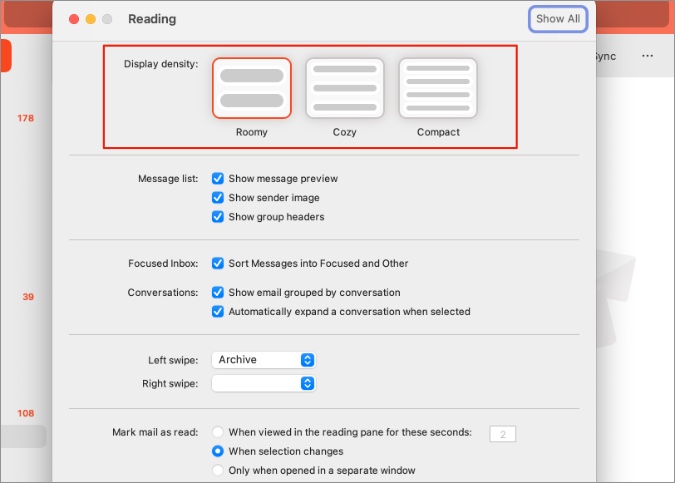The width and height of the screenshot is (675, 483).
Task: Open the three-dot more menu in Outlook window
Action: 647,56
